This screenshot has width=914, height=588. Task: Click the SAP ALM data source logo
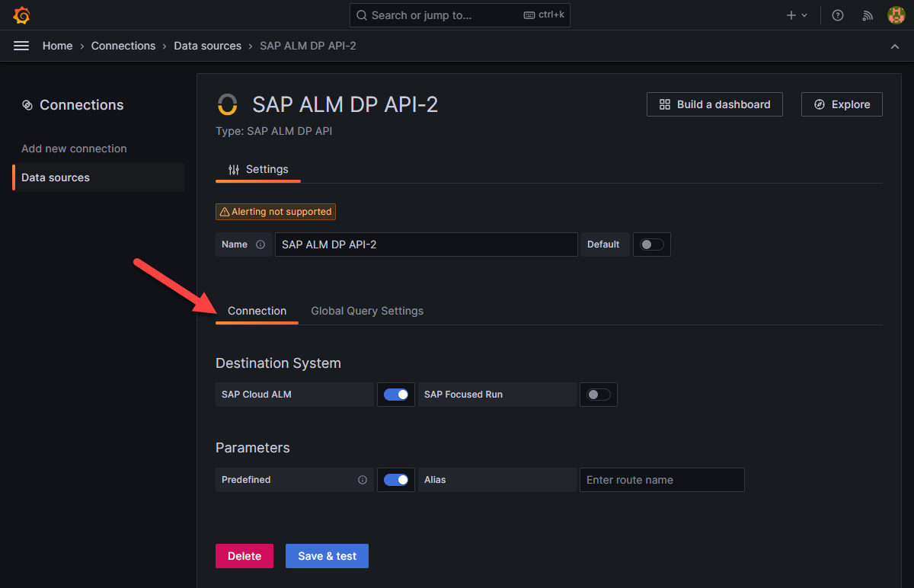227,104
